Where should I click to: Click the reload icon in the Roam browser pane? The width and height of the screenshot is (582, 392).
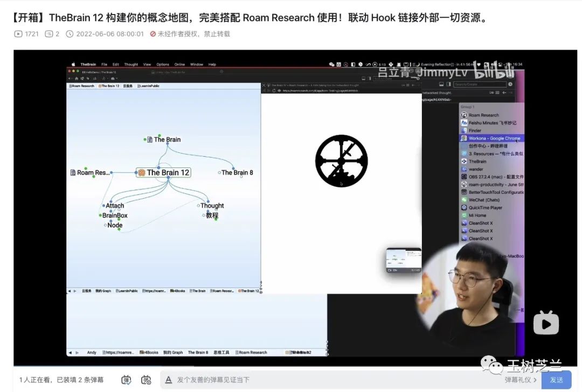coord(274,90)
